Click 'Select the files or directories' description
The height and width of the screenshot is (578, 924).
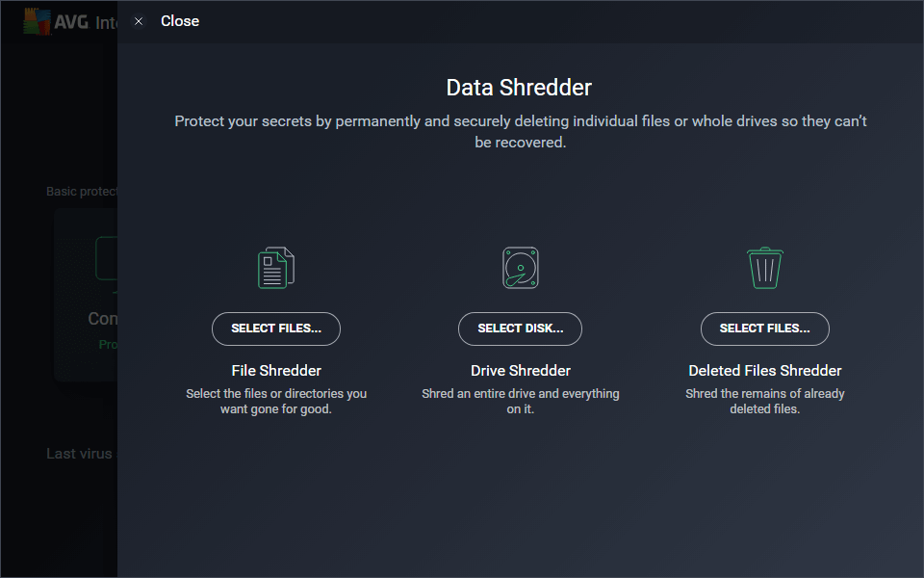tap(276, 401)
